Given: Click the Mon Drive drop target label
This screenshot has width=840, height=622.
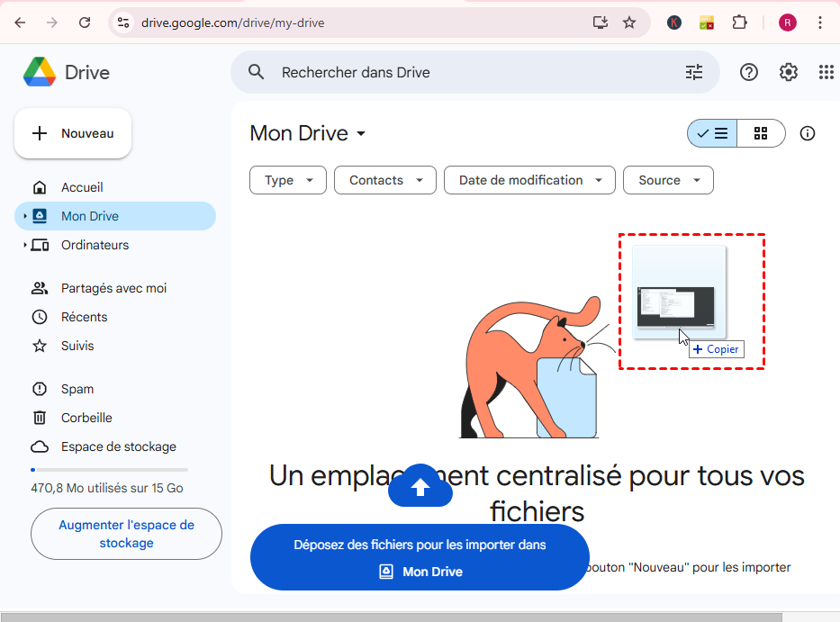Looking at the screenshot, I should 420,572.
